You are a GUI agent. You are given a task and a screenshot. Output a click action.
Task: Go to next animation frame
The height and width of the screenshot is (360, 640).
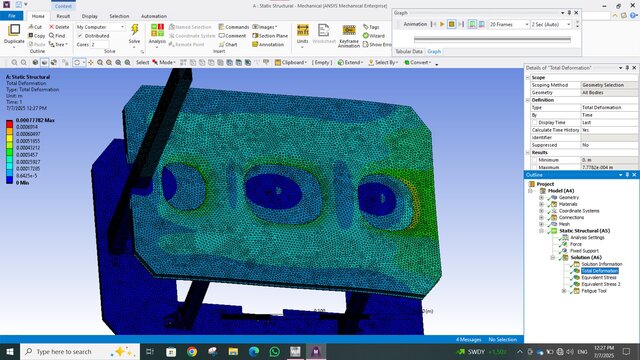(x=461, y=24)
